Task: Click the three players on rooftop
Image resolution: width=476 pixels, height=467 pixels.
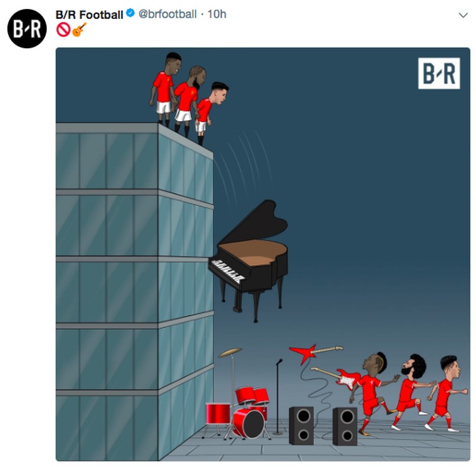Action: [x=189, y=98]
